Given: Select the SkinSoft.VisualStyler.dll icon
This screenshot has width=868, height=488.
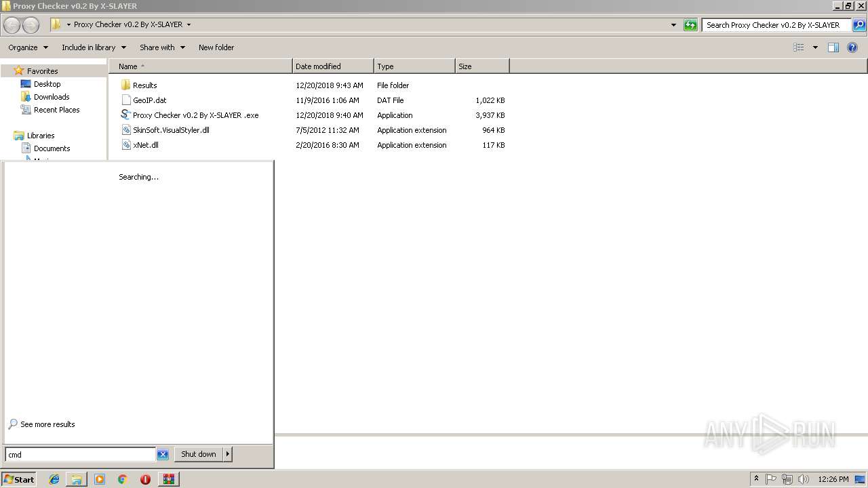Looking at the screenshot, I should tap(125, 130).
